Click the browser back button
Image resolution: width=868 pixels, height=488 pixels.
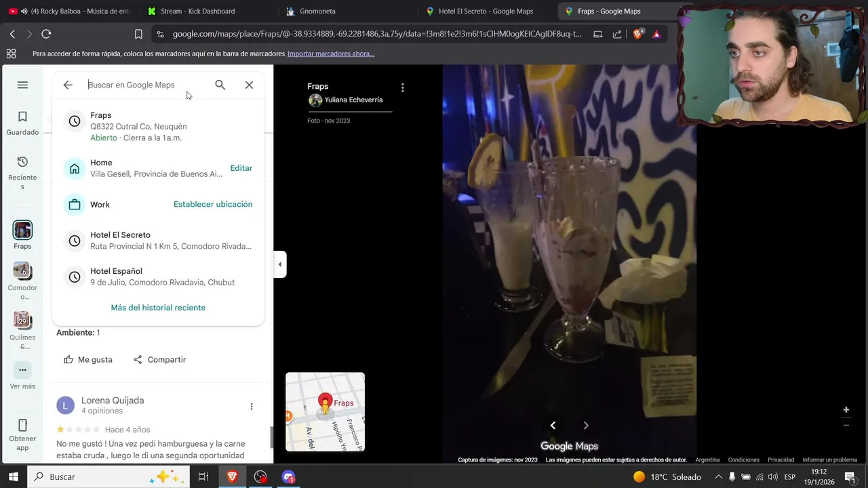pyautogui.click(x=12, y=34)
